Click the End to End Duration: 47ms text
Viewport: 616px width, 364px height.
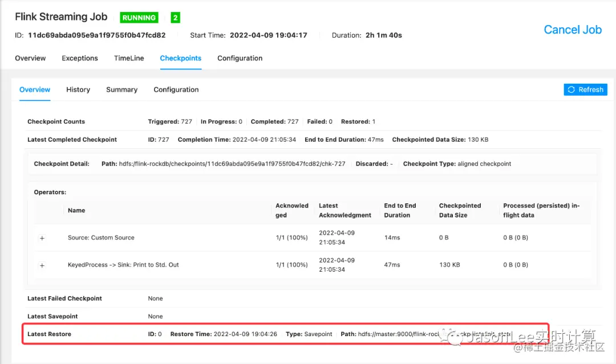[x=344, y=140]
